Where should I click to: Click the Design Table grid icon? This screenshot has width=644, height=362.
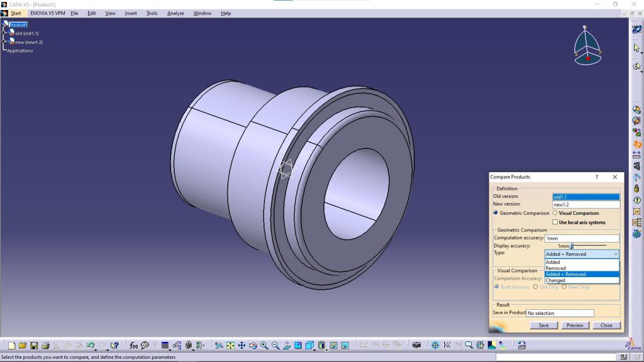tap(165, 346)
